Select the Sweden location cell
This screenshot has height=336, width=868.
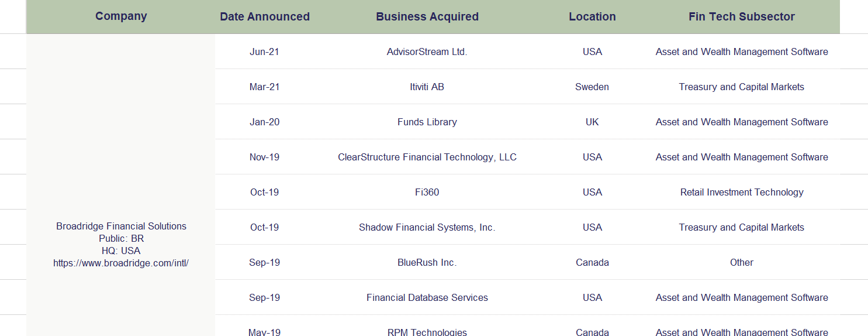[x=592, y=87]
